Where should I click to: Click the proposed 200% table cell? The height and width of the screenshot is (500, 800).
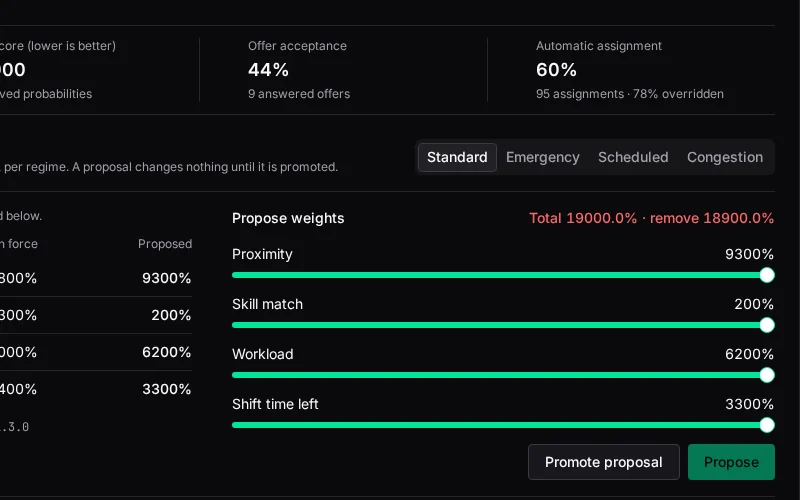click(171, 315)
